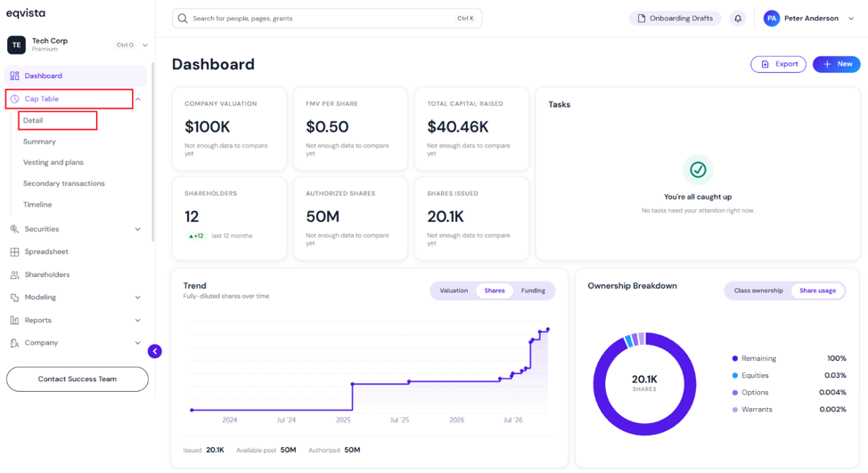The image size is (868, 473).
Task: Open Vesting and plans page
Action: point(53,163)
